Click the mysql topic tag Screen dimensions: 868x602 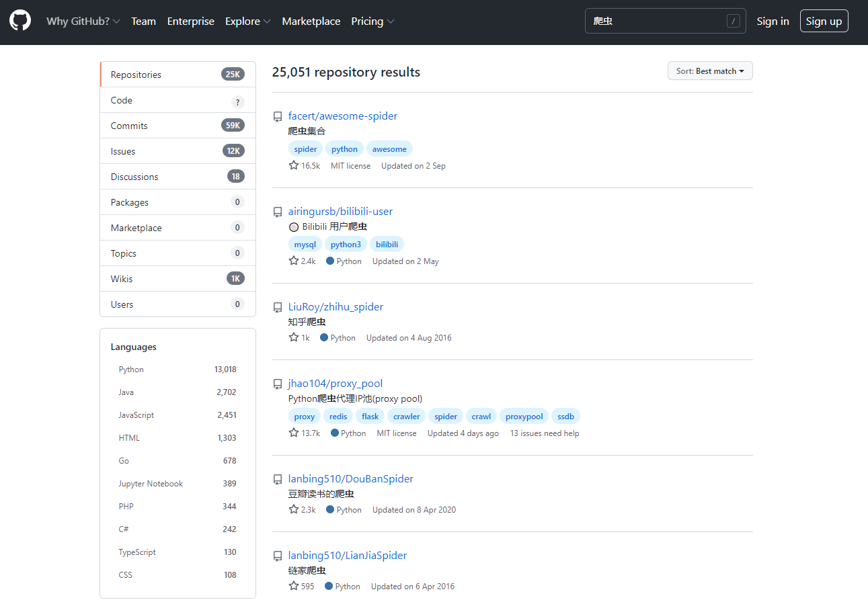tap(305, 244)
